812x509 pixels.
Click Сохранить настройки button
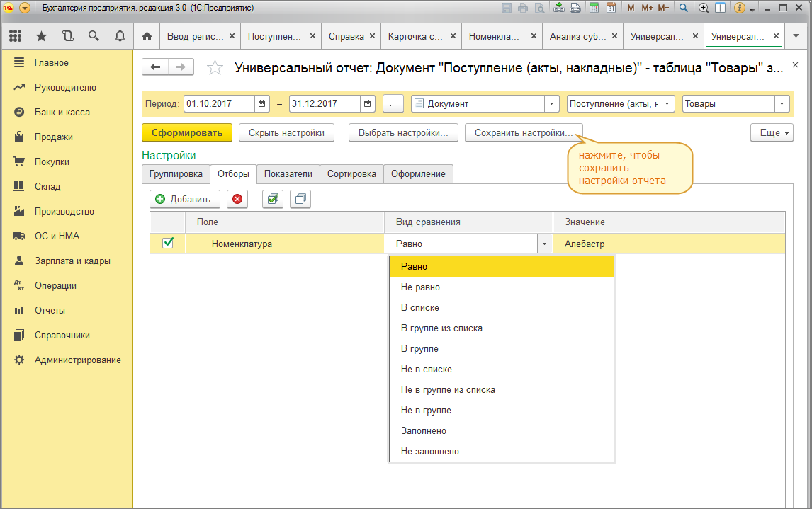pyautogui.click(x=524, y=132)
